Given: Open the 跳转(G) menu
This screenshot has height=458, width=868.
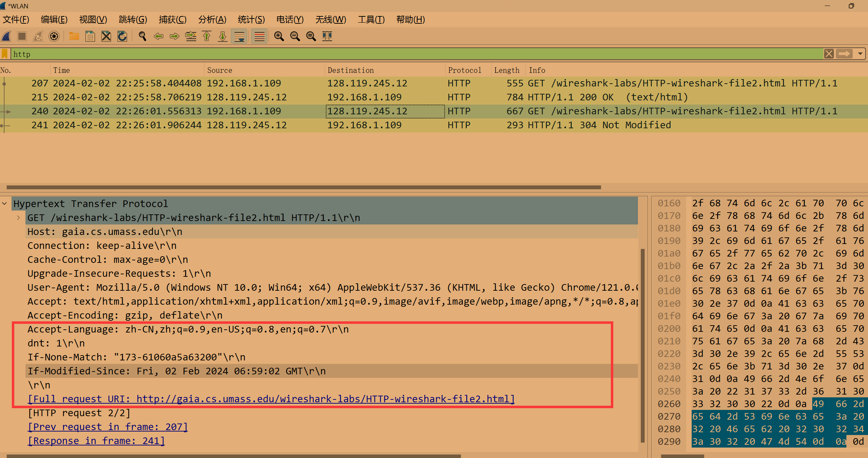Looking at the screenshot, I should coord(133,20).
